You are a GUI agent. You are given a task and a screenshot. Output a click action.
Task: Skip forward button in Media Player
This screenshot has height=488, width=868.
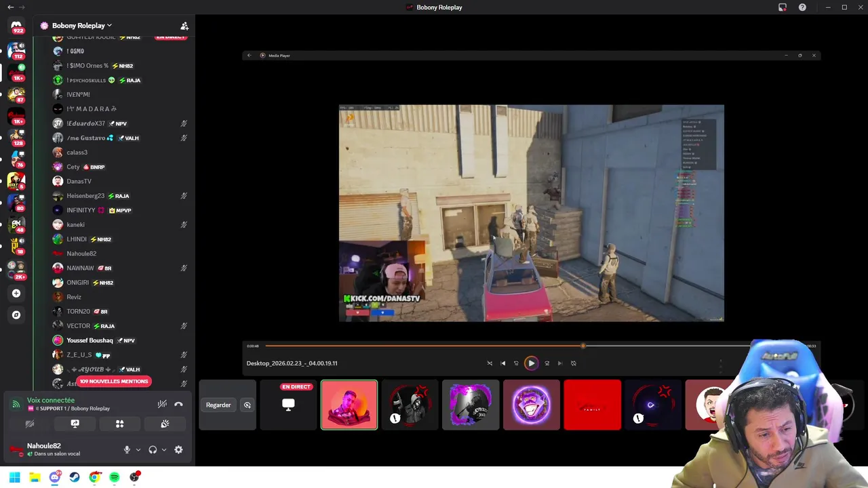click(547, 363)
